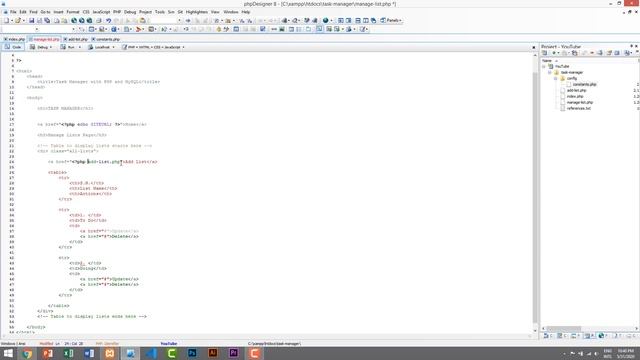Click the 'Manage Lists Page' h3 code line
The image size is (640, 360).
[72, 135]
